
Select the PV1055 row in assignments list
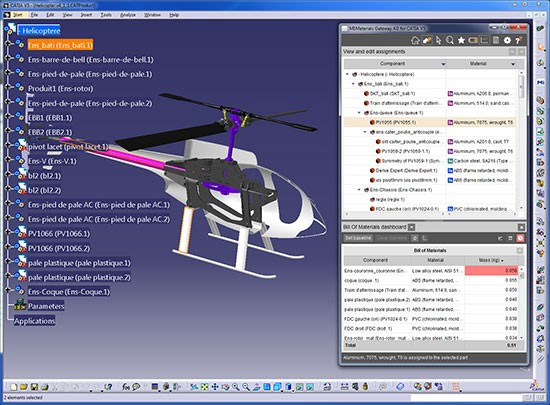[429, 122]
